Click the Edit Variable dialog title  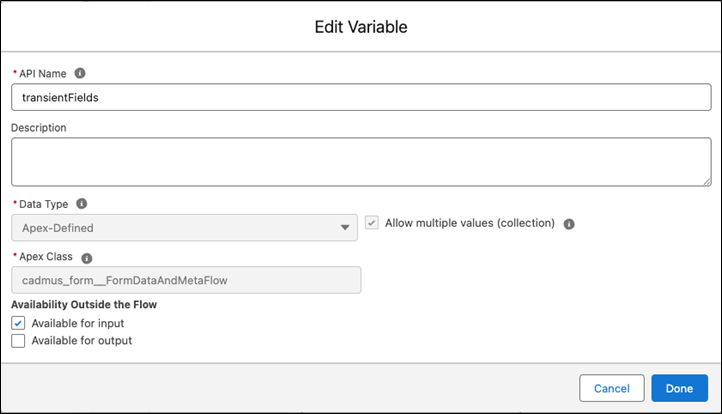[361, 27]
